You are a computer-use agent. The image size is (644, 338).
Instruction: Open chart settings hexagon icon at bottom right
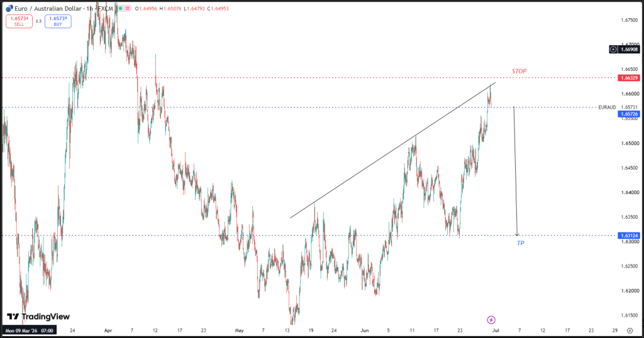pyautogui.click(x=630, y=330)
